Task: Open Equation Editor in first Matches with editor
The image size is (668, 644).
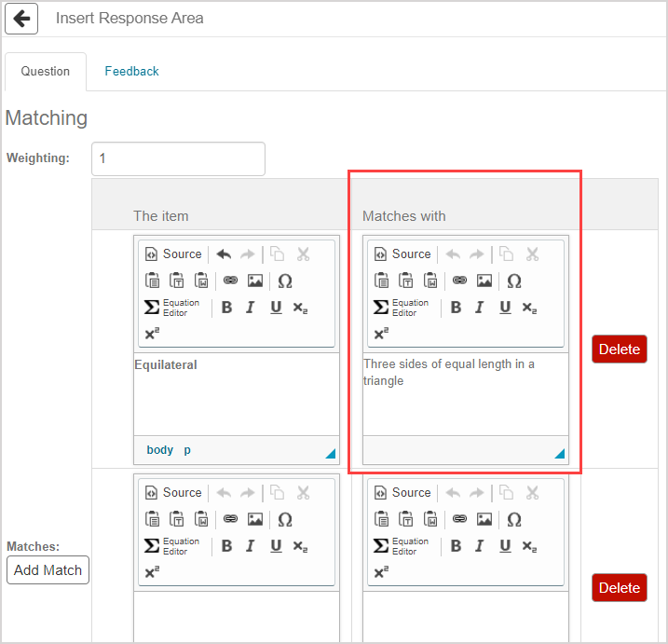Action: pos(402,308)
